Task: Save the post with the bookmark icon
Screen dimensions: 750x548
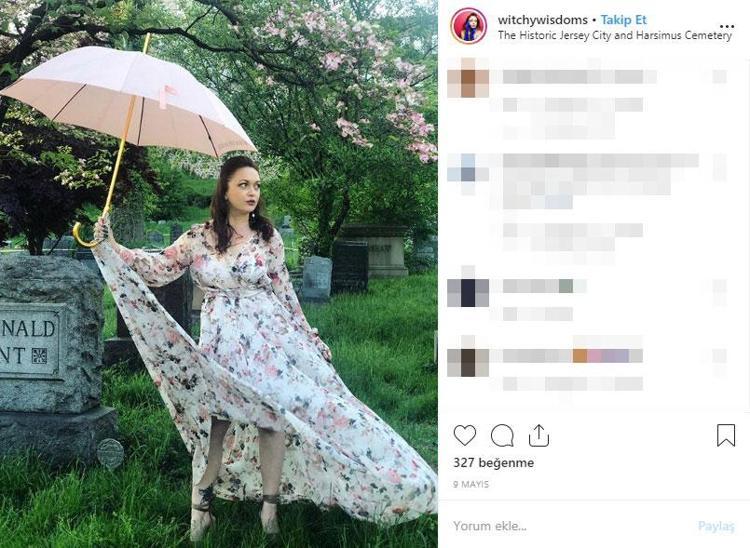Action: (x=726, y=435)
